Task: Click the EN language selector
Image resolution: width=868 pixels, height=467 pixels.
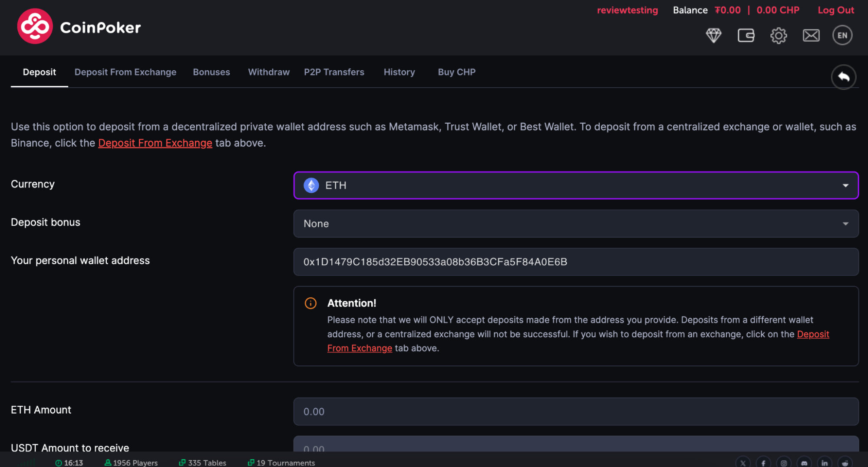Action: pyautogui.click(x=842, y=35)
